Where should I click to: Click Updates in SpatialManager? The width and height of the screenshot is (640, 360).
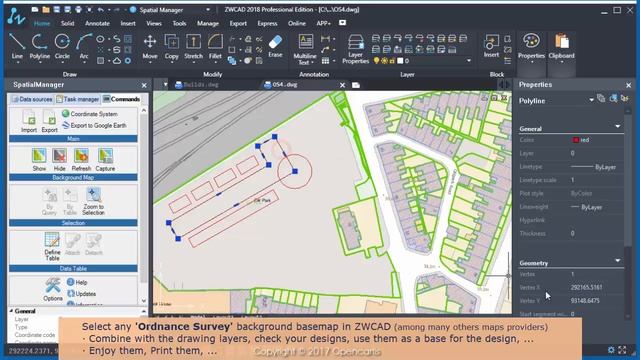[x=81, y=293]
